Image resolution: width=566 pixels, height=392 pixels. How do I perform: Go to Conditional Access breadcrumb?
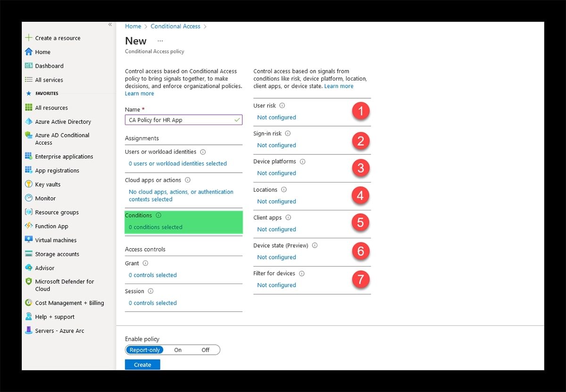(175, 26)
